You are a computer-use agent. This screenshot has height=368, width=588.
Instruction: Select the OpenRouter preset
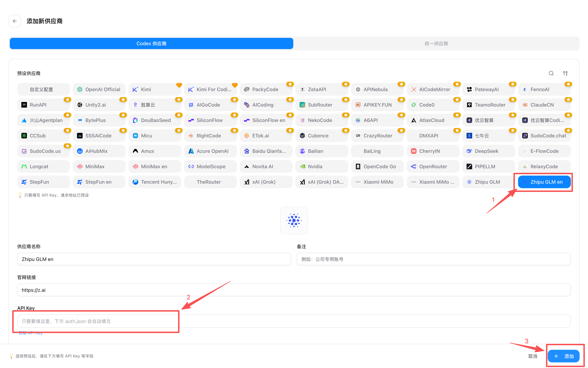(433, 166)
